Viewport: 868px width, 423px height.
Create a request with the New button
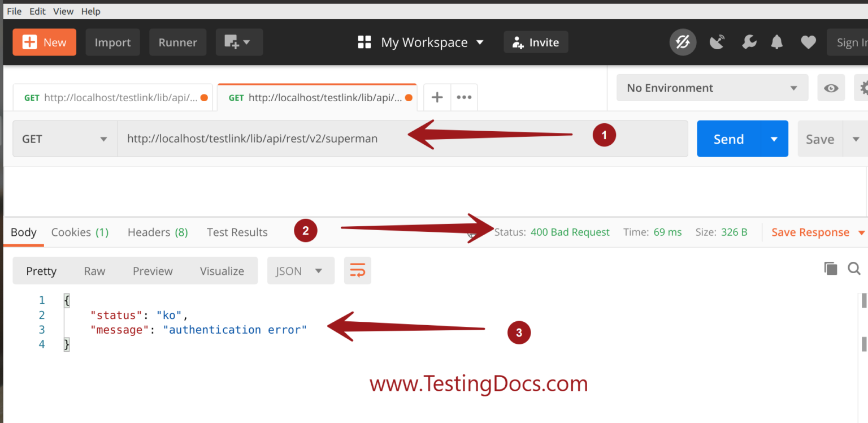44,41
